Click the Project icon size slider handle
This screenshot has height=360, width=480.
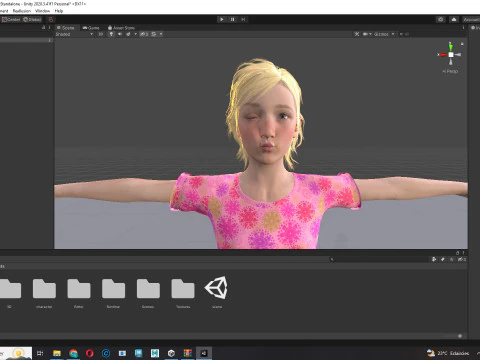point(460,336)
